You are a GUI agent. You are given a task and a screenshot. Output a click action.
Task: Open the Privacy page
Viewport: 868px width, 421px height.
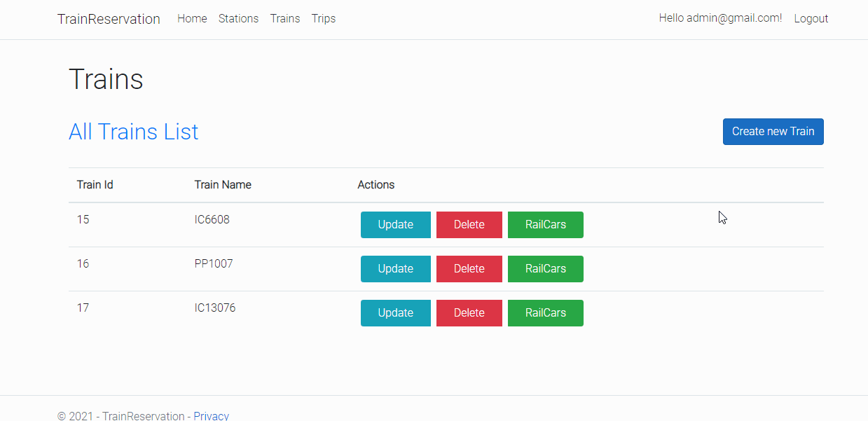[211, 415]
